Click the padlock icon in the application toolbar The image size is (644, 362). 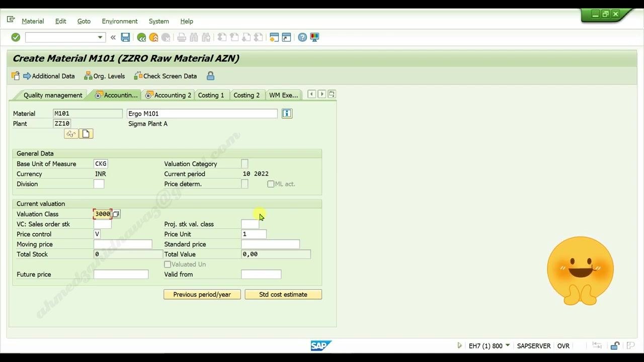[x=210, y=76]
